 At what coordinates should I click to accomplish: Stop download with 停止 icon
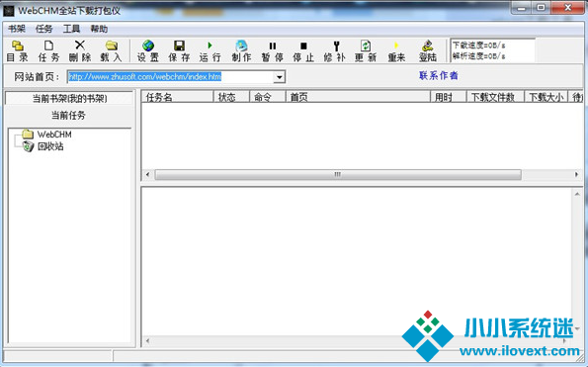303,46
